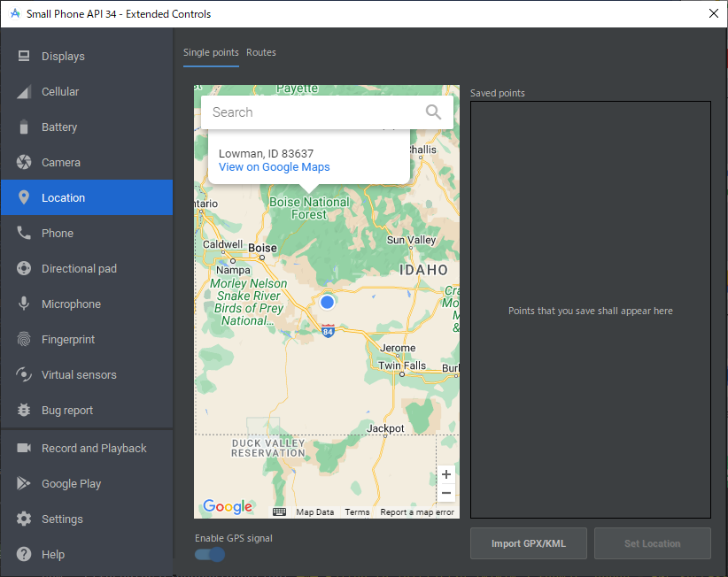The height and width of the screenshot is (577, 728).
Task: Zoom in the map with plus button
Action: point(446,474)
